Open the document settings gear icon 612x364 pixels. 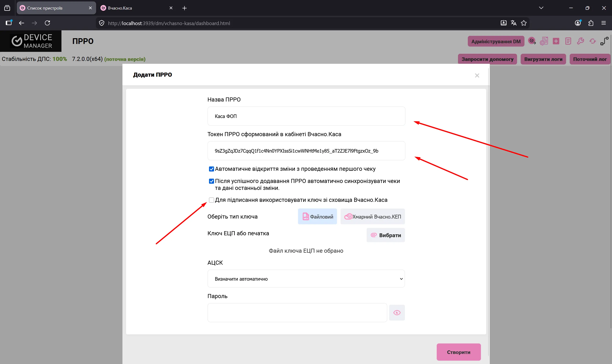coord(544,41)
